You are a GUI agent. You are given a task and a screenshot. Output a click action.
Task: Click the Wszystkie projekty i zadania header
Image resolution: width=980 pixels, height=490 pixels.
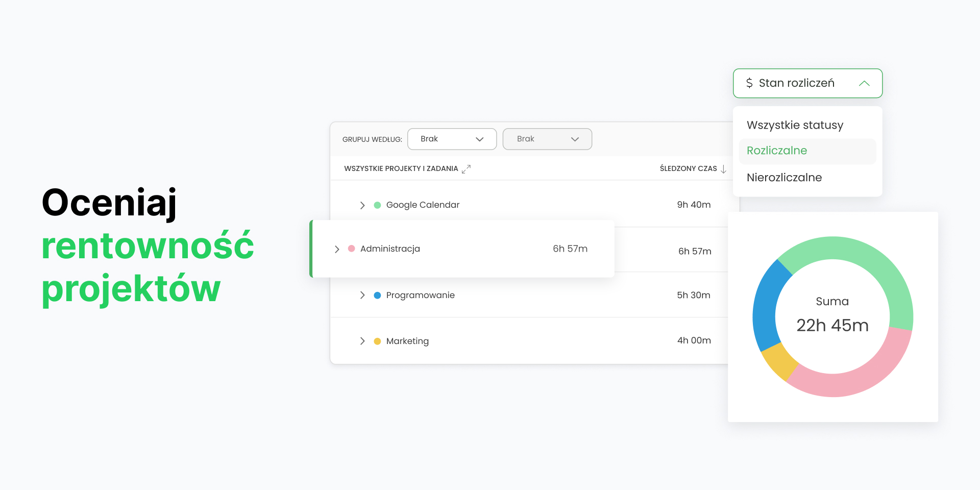tap(401, 168)
